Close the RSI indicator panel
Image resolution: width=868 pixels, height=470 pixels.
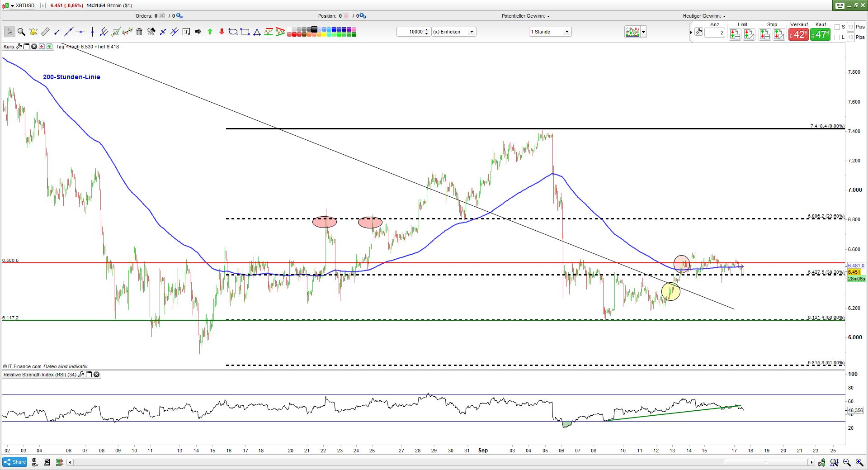[x=96, y=375]
